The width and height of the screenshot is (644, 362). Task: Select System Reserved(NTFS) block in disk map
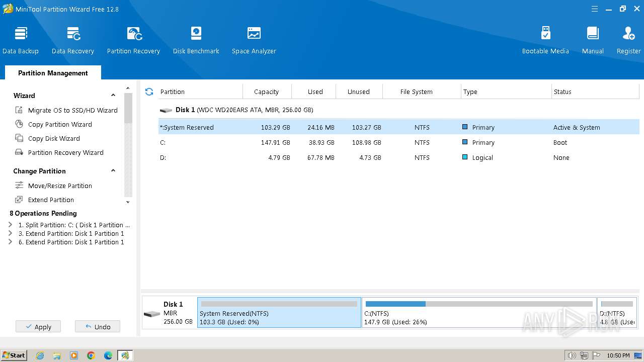[279, 313]
